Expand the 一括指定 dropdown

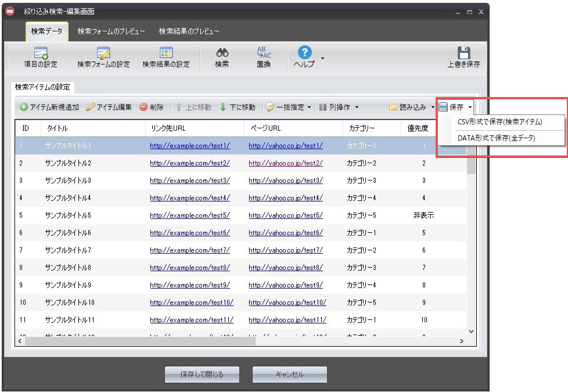coord(289,107)
